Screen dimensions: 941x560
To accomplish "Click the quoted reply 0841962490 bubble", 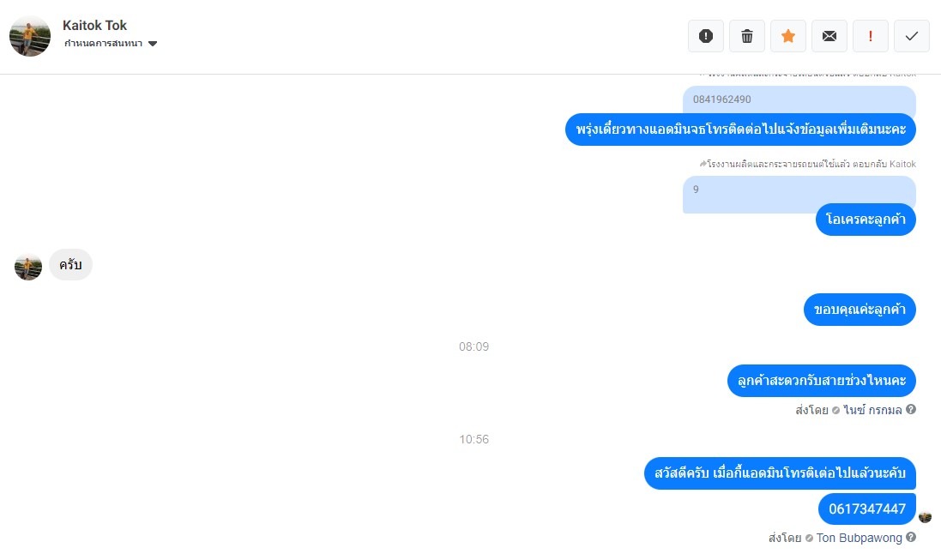I will tap(799, 99).
